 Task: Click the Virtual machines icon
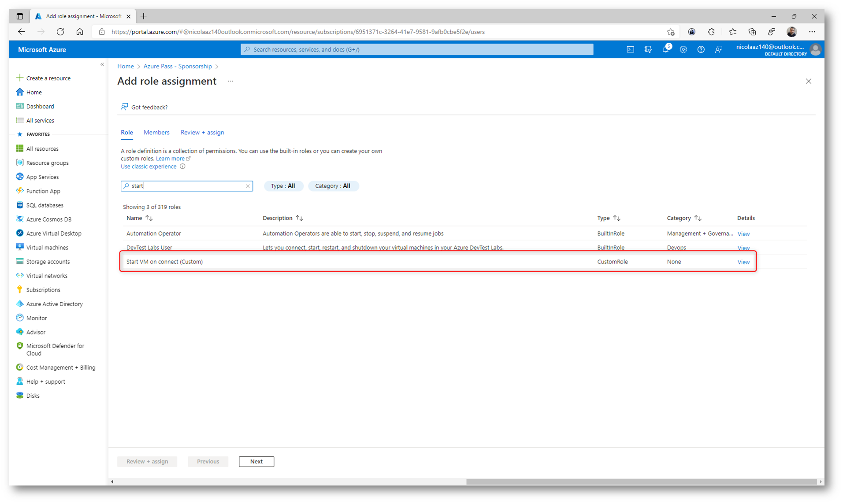point(20,247)
